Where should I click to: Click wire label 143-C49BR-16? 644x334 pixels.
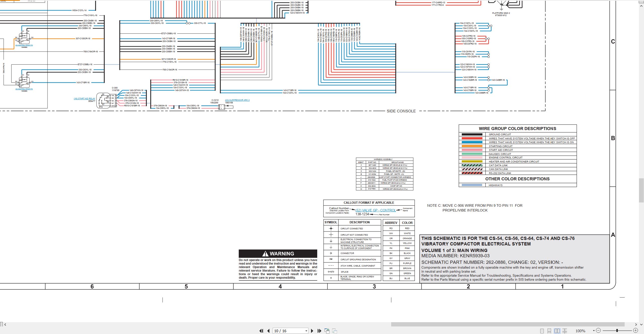coord(498,80)
